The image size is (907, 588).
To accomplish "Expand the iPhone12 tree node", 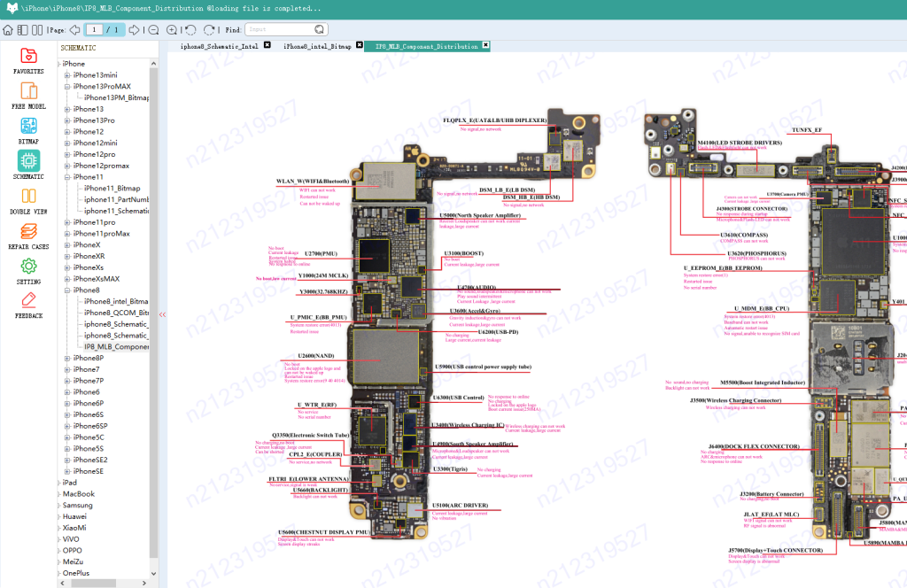I will pyautogui.click(x=67, y=132).
